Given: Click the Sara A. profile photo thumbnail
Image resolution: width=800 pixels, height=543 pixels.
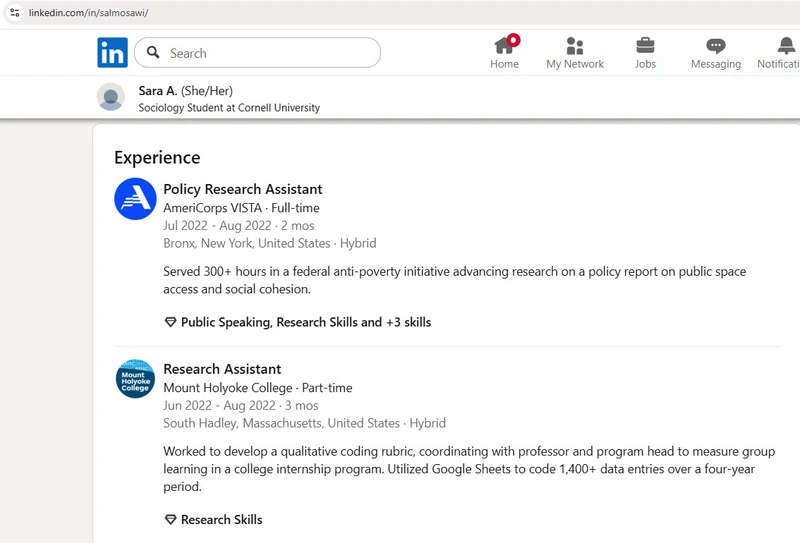Looking at the screenshot, I should pos(111,97).
